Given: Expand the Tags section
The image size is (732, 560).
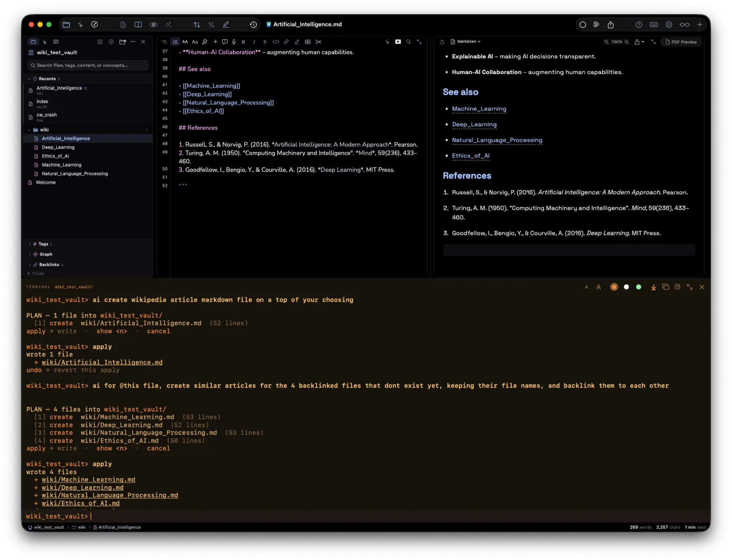Looking at the screenshot, I should [x=29, y=244].
